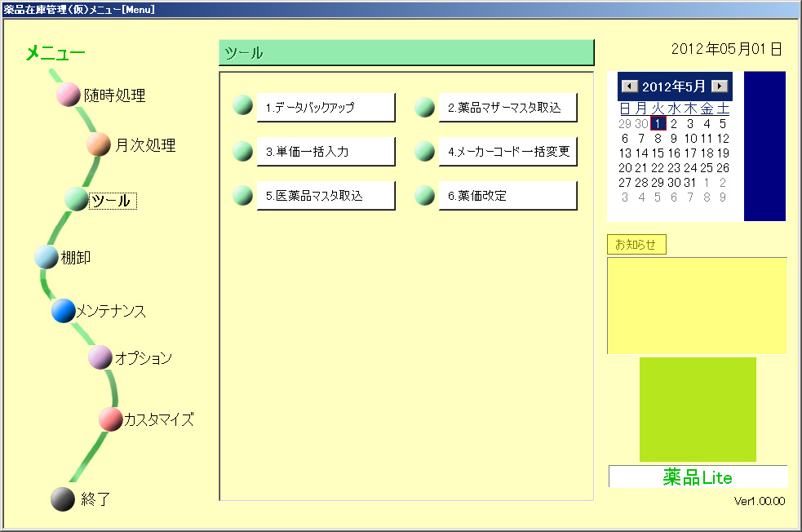Select greyed day 9 of next month
The height and width of the screenshot is (532, 802).
pyautogui.click(x=723, y=197)
